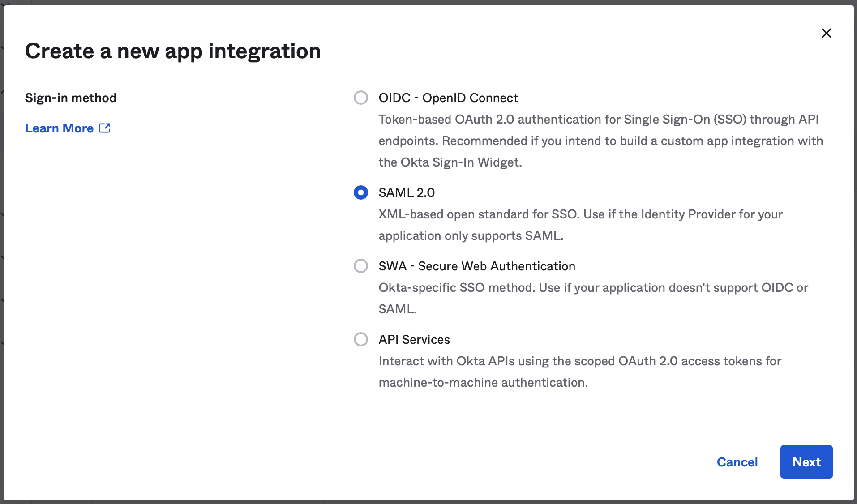Click the SAML 2.0 option label
857x504 pixels.
point(407,192)
